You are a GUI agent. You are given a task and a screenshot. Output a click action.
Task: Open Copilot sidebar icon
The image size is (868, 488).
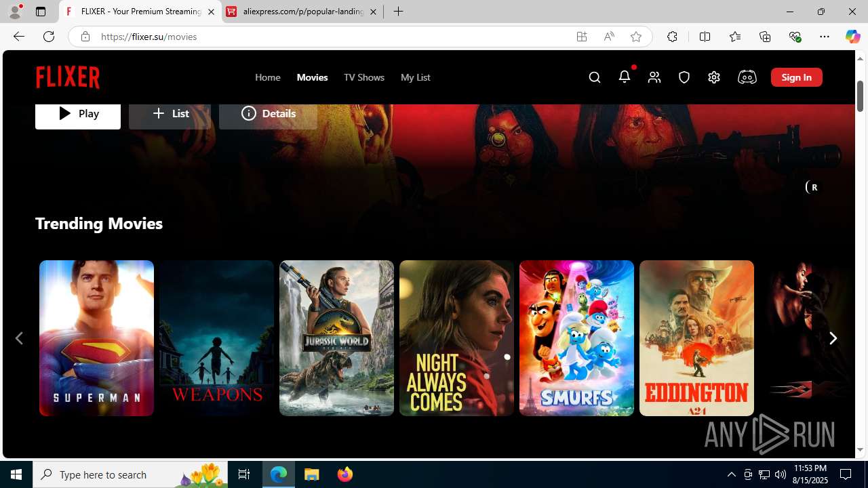click(852, 37)
